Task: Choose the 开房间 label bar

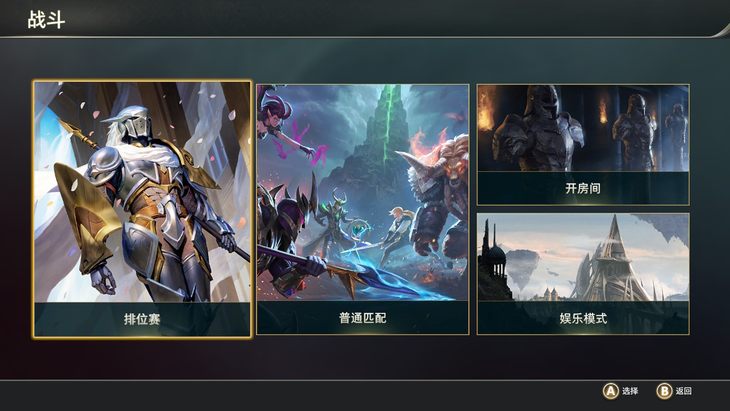Action: [x=583, y=188]
